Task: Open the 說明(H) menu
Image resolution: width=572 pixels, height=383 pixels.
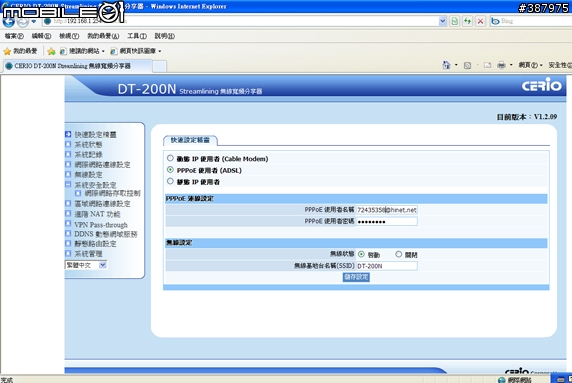Action: pos(165,36)
